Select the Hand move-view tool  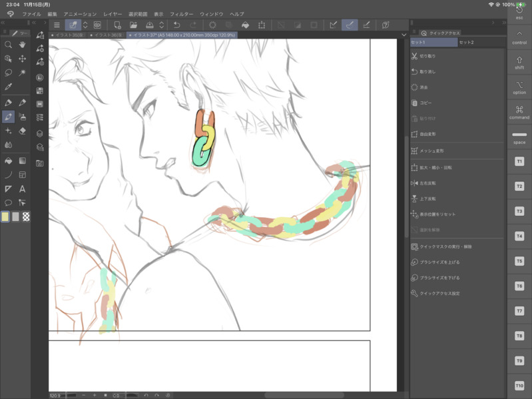23,45
